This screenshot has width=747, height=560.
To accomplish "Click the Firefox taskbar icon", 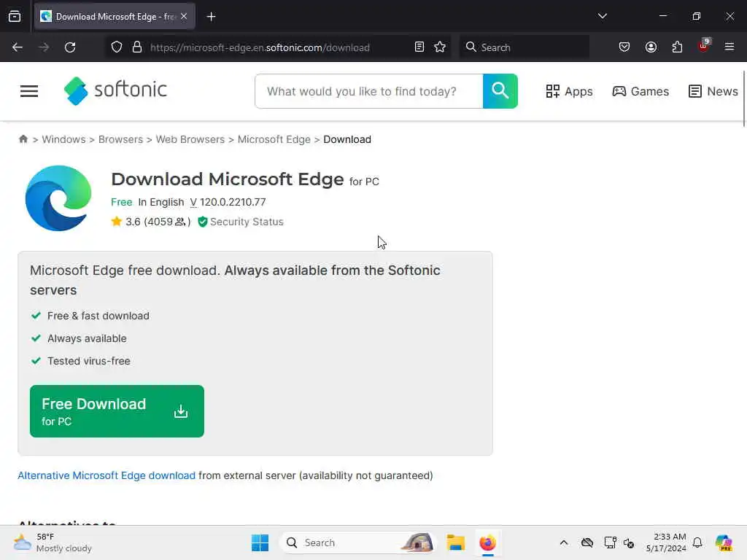I will [487, 542].
